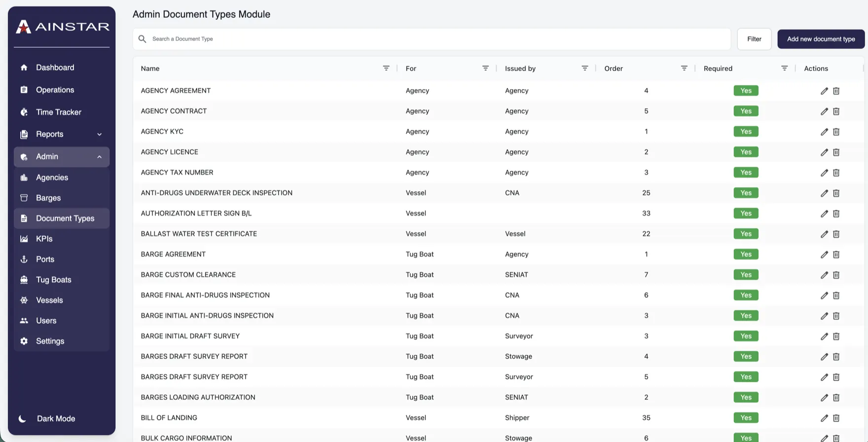Viewport: 868px width, 442px height.
Task: Expand the Reports sidebar section
Action: tap(62, 134)
